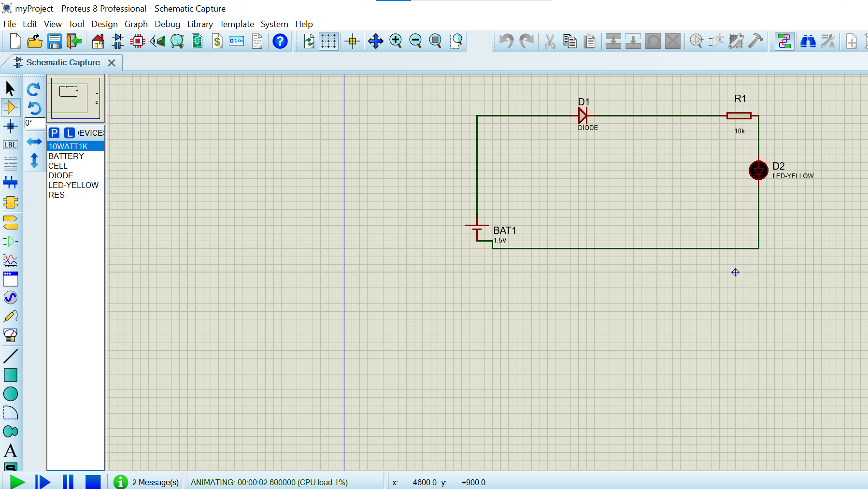868x489 pixels.
Task: Open the Template menu
Action: pos(237,24)
